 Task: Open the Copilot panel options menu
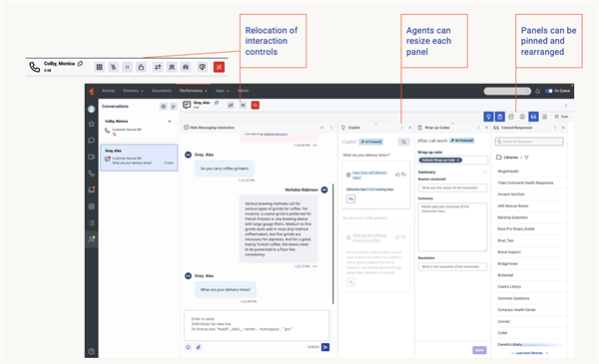tap(401, 128)
